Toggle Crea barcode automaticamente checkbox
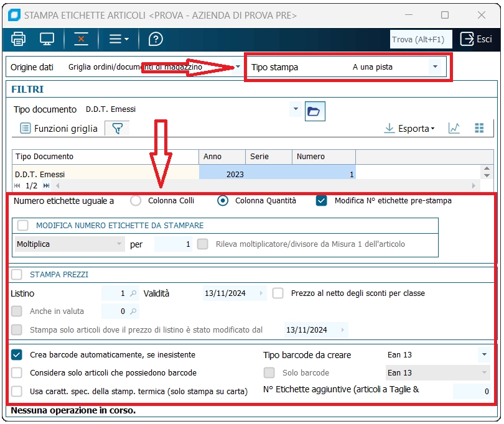Viewport: 504px width, 424px height. 17,355
